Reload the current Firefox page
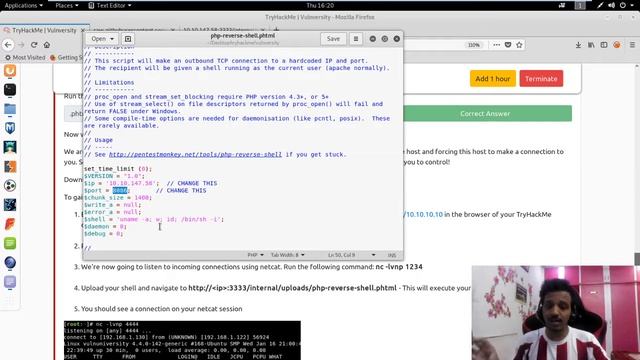The height and width of the screenshot is (360, 640). coord(34,45)
